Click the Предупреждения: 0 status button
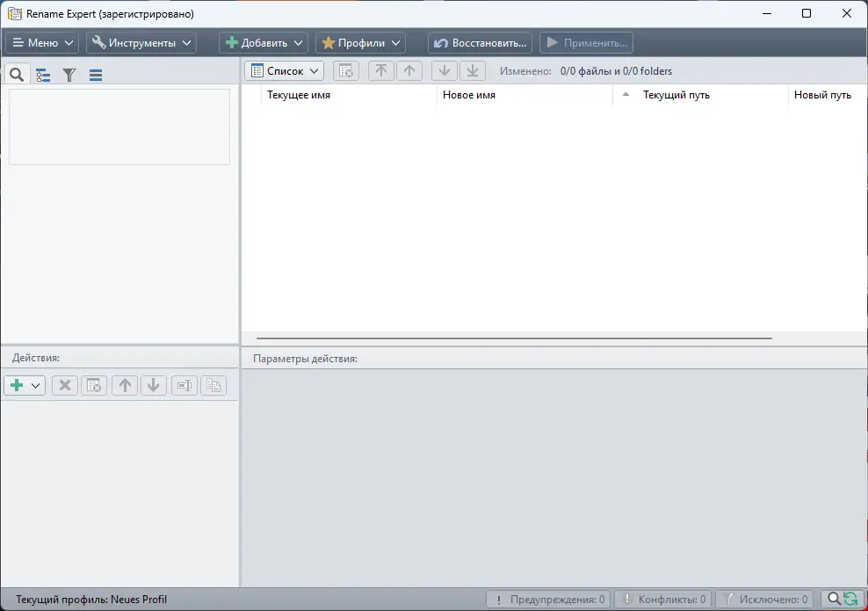868x611 pixels. pos(548,600)
